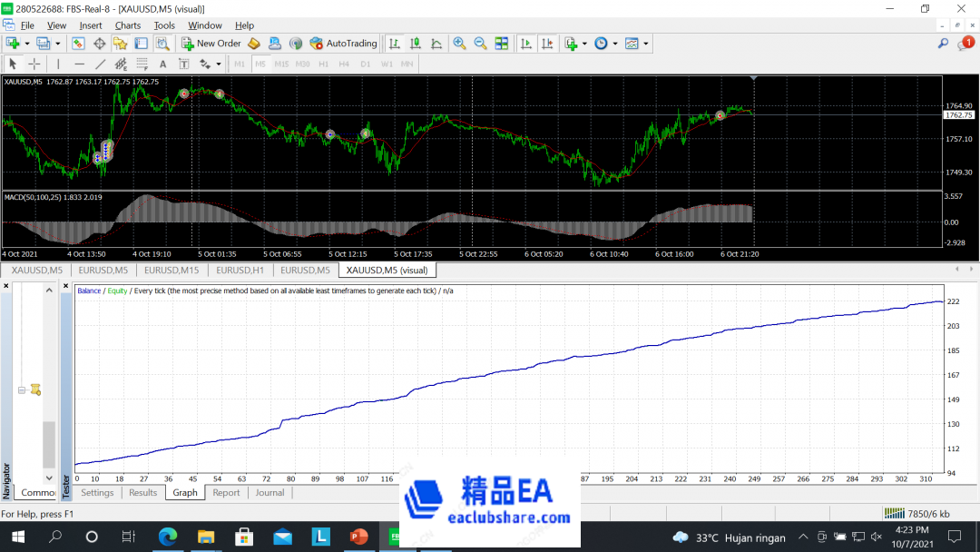Toggle the Strategy Tester toolbar icon

pyautogui.click(x=162, y=44)
